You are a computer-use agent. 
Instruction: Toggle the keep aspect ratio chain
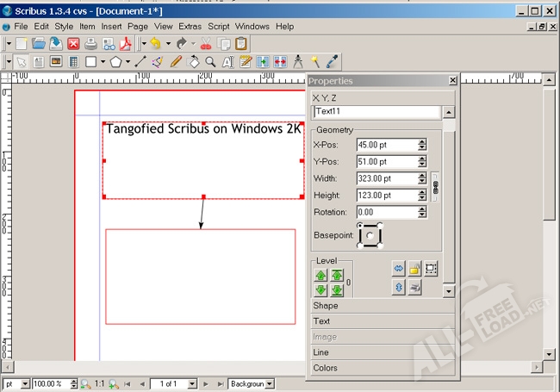tap(435, 187)
